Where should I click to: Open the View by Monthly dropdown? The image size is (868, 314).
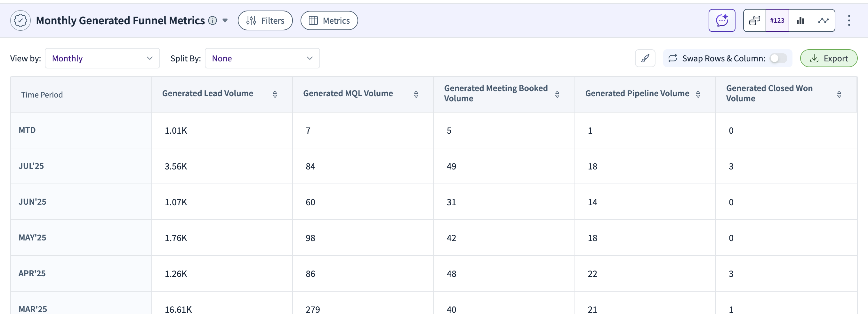pyautogui.click(x=102, y=58)
